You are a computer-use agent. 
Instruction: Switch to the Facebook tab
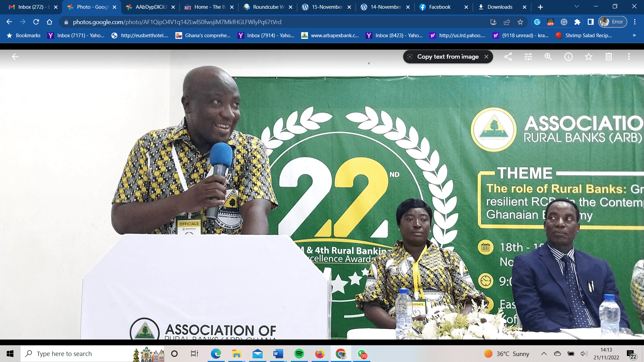[444, 7]
